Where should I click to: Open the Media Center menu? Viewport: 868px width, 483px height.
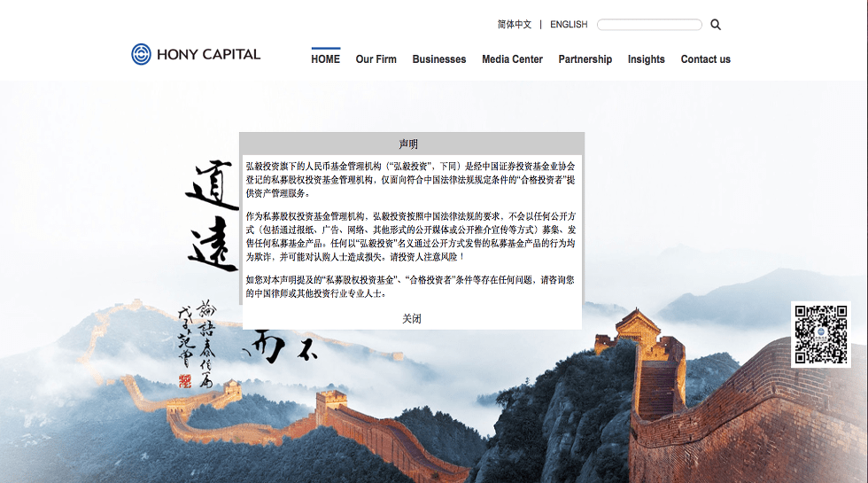coord(512,59)
